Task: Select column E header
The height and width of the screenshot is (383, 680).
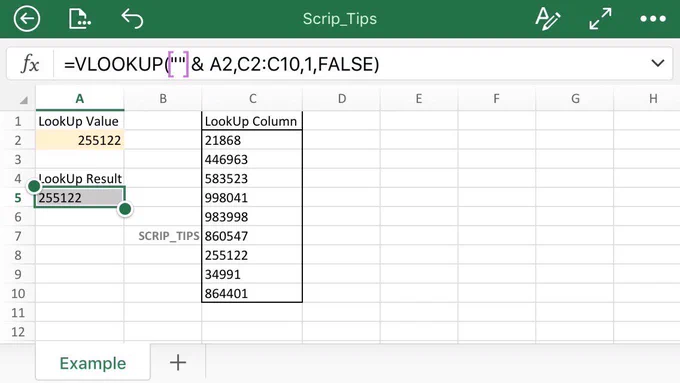Action: [419, 99]
